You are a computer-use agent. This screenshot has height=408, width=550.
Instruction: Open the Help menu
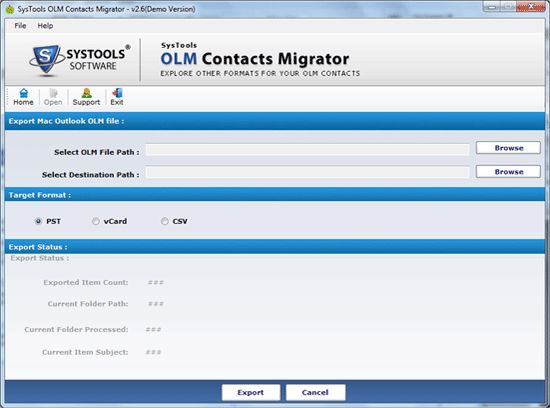[x=45, y=26]
